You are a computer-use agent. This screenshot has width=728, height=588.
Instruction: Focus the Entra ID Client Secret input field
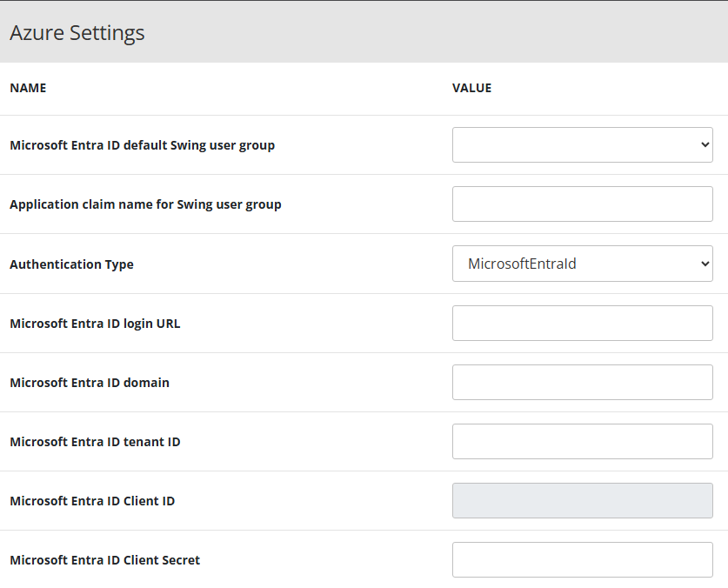[582, 559]
